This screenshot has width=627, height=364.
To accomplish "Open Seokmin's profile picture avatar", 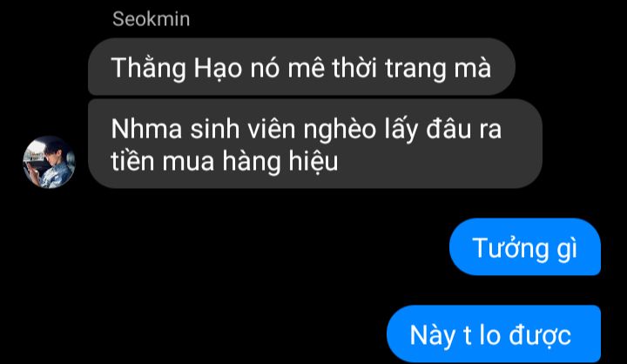I will pyautogui.click(x=49, y=162).
